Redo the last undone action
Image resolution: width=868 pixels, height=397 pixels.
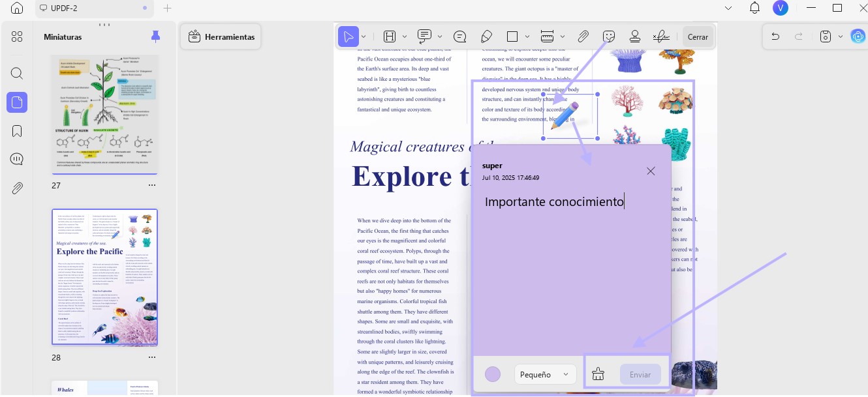(798, 37)
